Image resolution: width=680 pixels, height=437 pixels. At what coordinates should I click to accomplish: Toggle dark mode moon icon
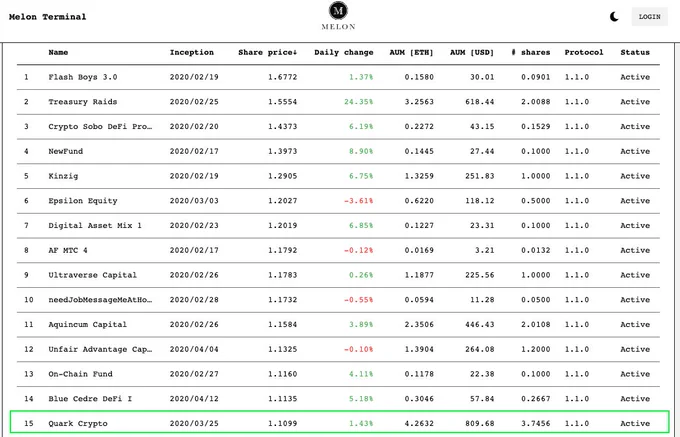pos(614,17)
